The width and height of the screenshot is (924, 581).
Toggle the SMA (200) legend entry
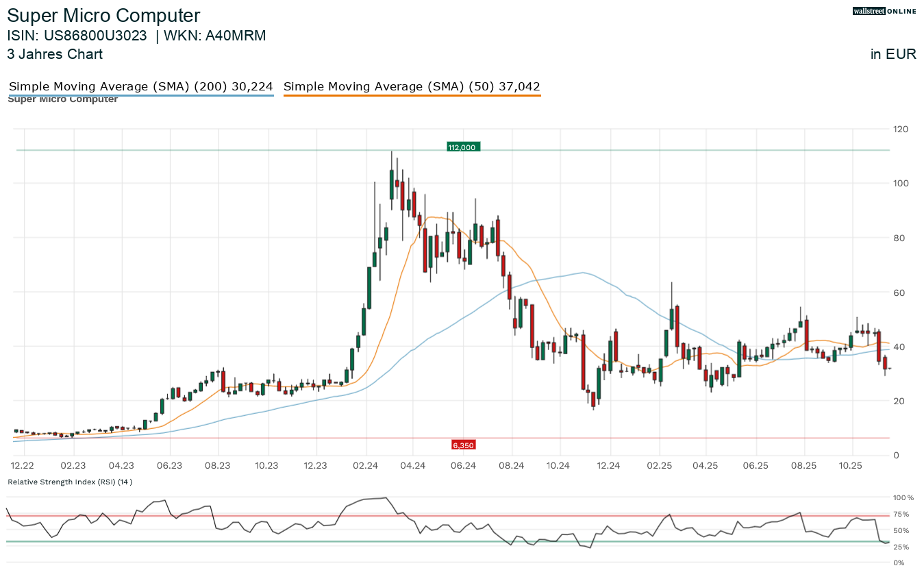coord(141,87)
